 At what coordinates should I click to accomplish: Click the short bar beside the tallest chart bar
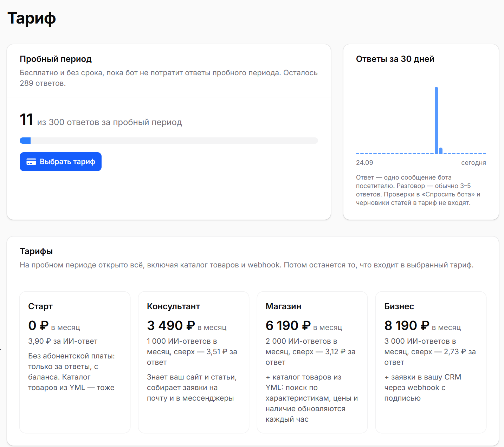coord(441,151)
